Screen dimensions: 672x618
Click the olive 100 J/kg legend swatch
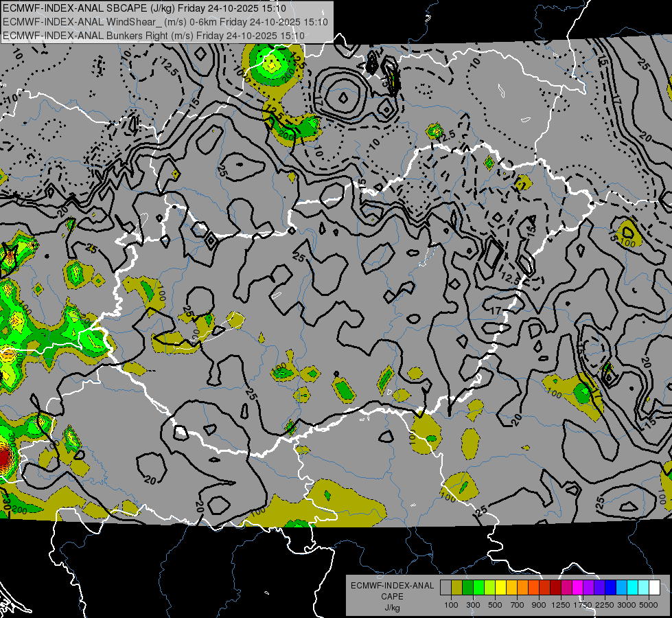click(x=456, y=588)
